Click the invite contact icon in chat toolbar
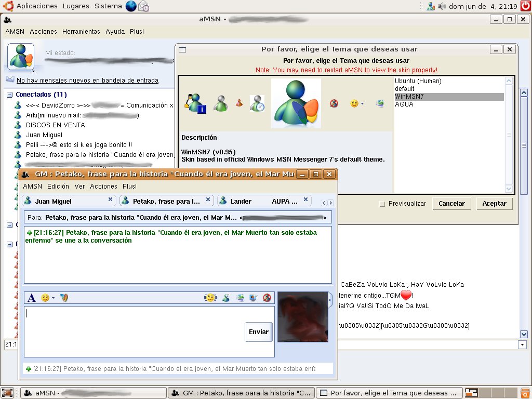532x399 pixels. point(226,298)
